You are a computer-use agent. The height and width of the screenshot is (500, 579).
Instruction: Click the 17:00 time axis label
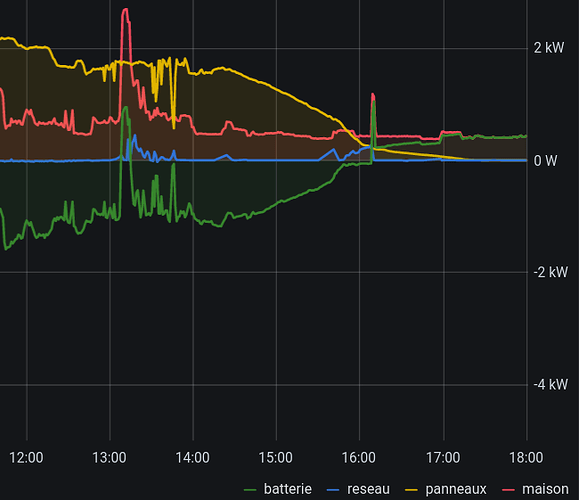click(443, 458)
